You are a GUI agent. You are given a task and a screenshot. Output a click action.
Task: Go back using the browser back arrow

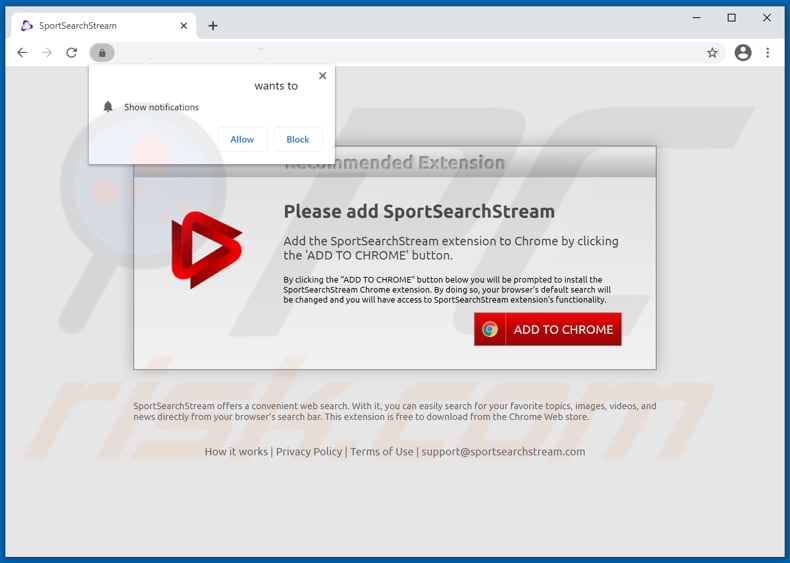[22, 52]
